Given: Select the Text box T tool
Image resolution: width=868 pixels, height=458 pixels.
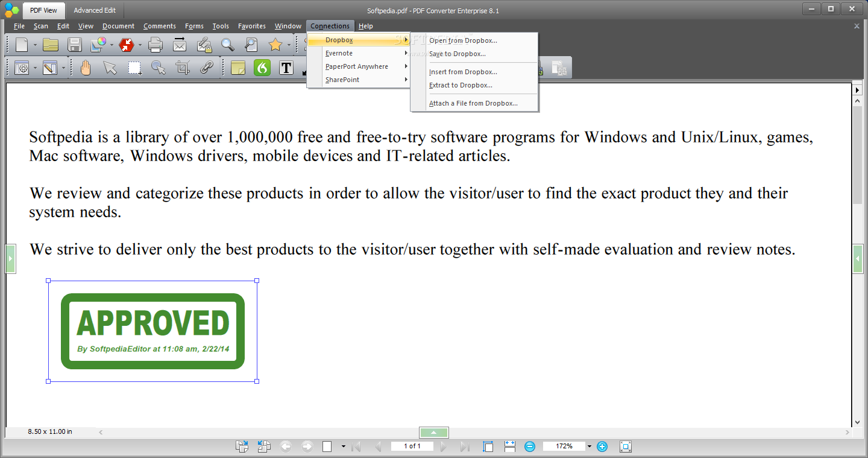Looking at the screenshot, I should point(286,68).
